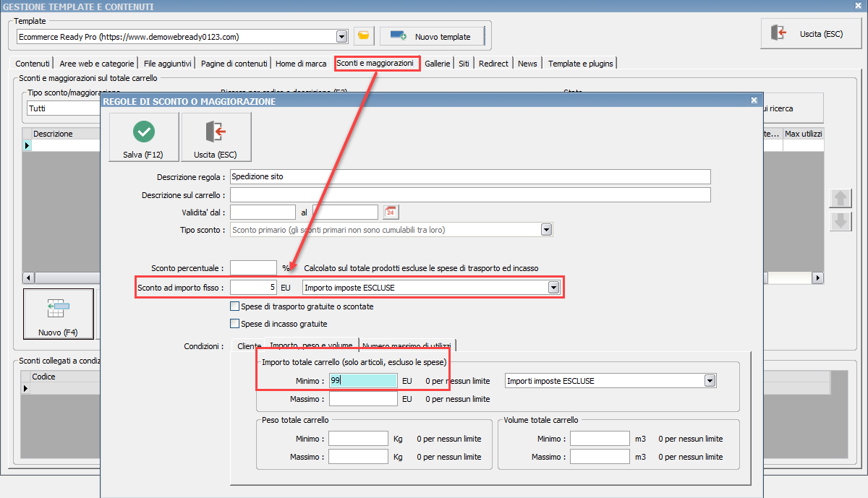Open the Template e plugins tab
Viewport: 868px width, 498px height.
pyautogui.click(x=580, y=64)
